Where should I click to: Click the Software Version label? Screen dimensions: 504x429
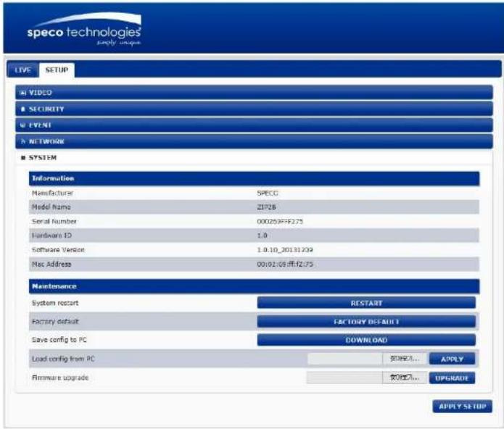pos(58,250)
